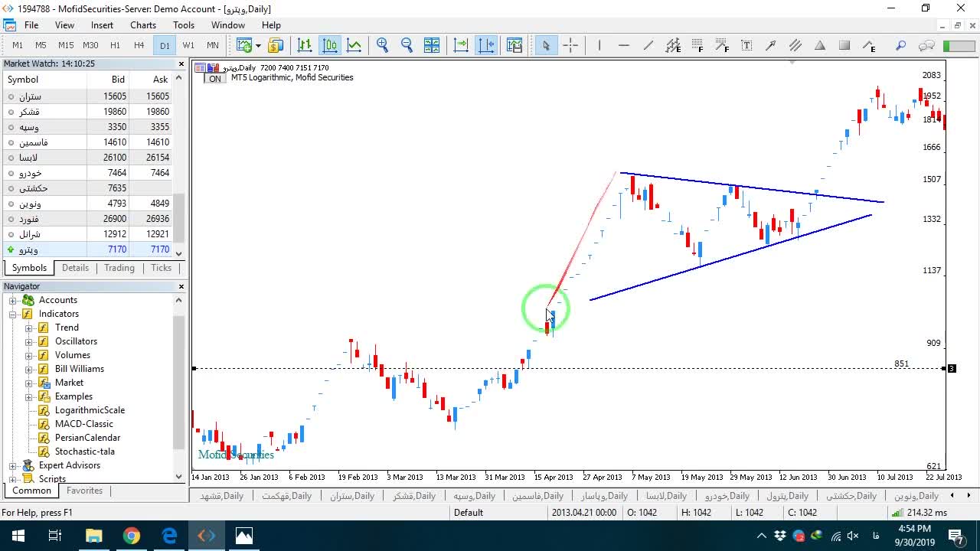Open the new chart window icon
Screen dimensions: 980x551
[x=244, y=45]
